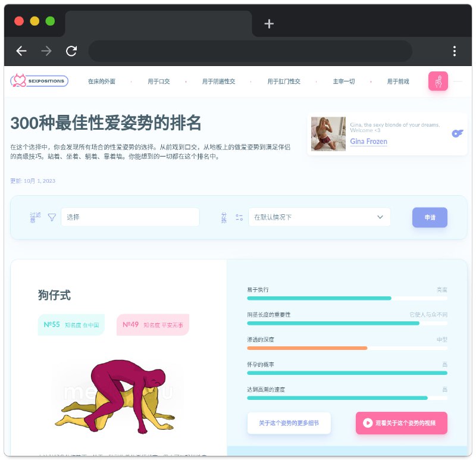
Task: Open the browser three-dot menu
Action: coord(455,51)
